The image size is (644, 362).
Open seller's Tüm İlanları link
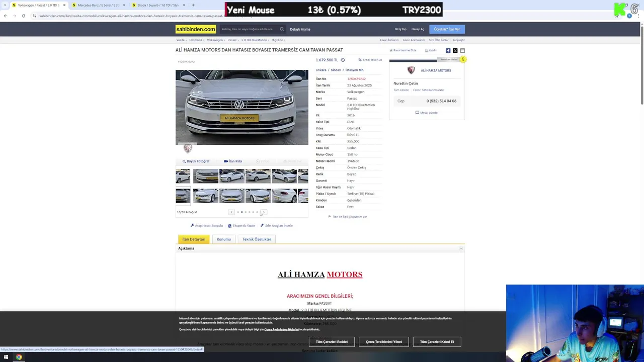tap(401, 90)
